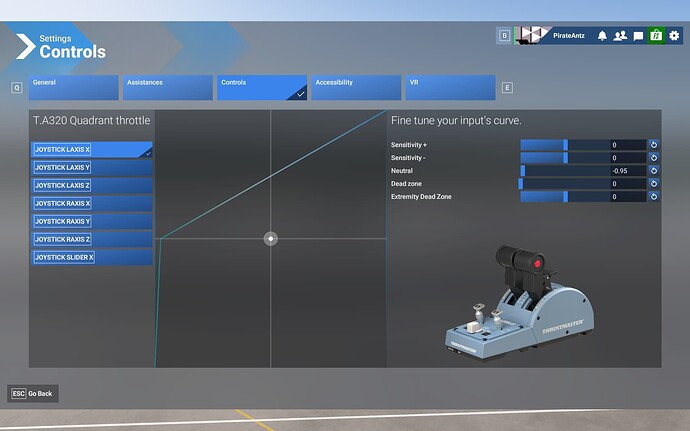Image resolution: width=690 pixels, height=431 pixels.
Task: Click the Q previous-tab key icon
Action: tap(16, 88)
